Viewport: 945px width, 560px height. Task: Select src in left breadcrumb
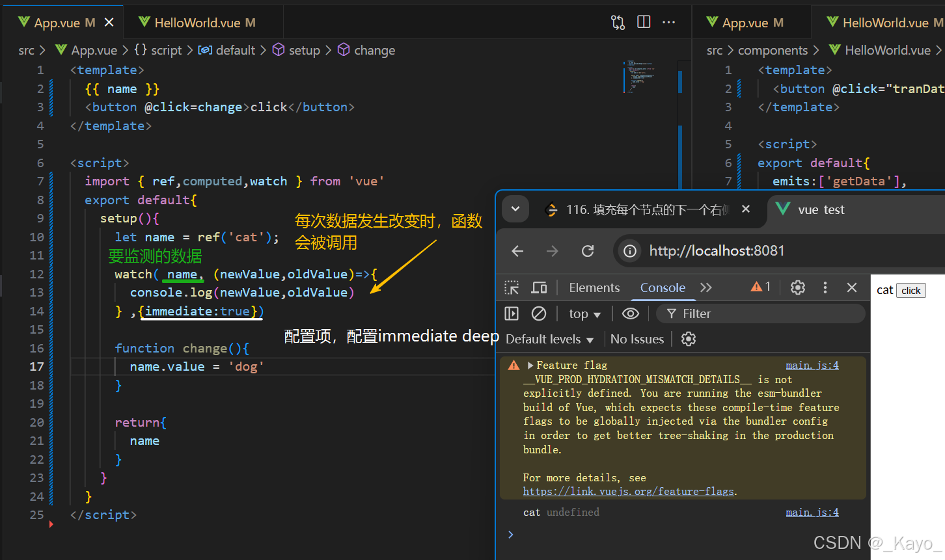[26, 50]
